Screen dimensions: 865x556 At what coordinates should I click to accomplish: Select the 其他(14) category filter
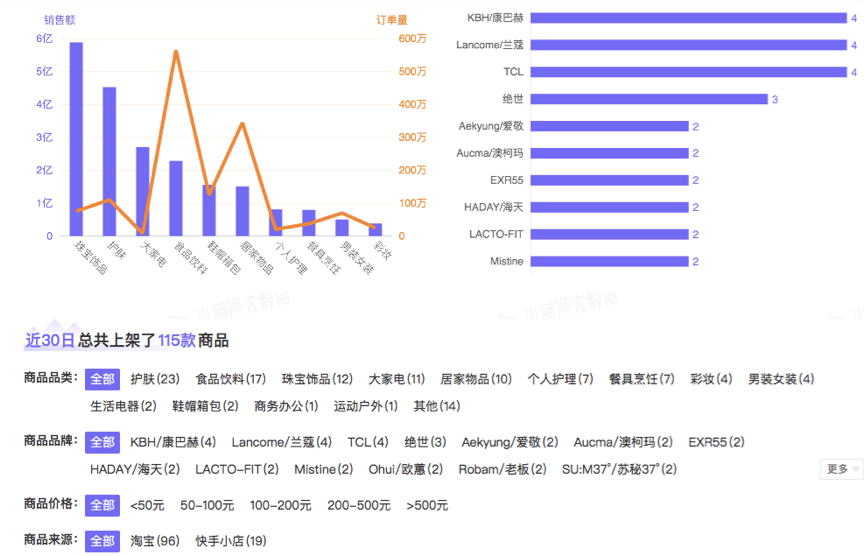[436, 406]
